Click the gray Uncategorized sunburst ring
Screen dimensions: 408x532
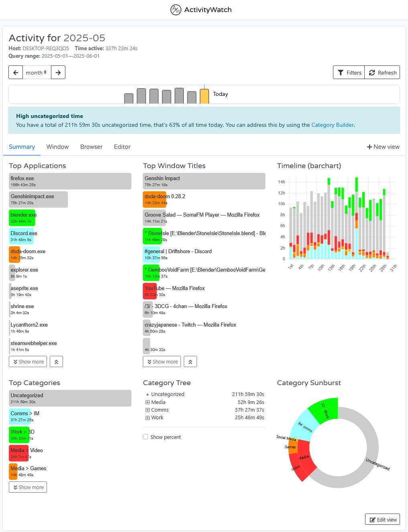click(373, 447)
